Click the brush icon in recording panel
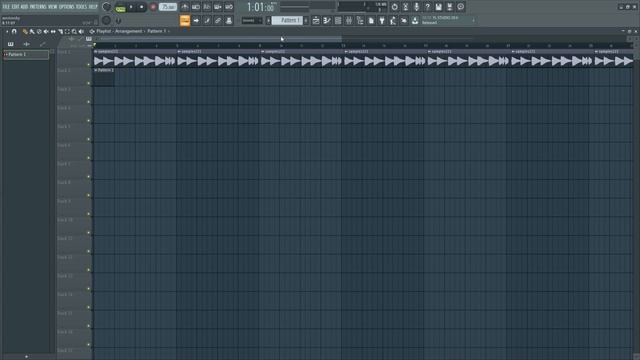The width and height of the screenshot is (640, 360). (x=207, y=20)
